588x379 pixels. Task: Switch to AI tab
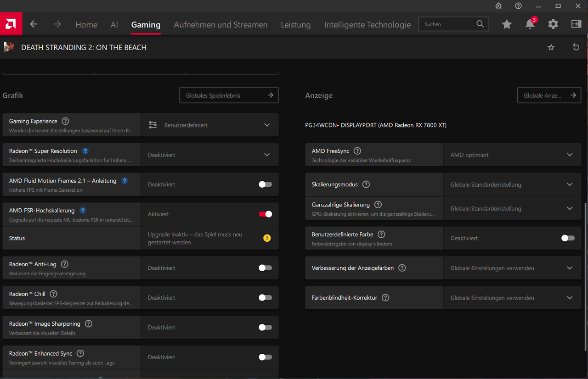tap(114, 25)
